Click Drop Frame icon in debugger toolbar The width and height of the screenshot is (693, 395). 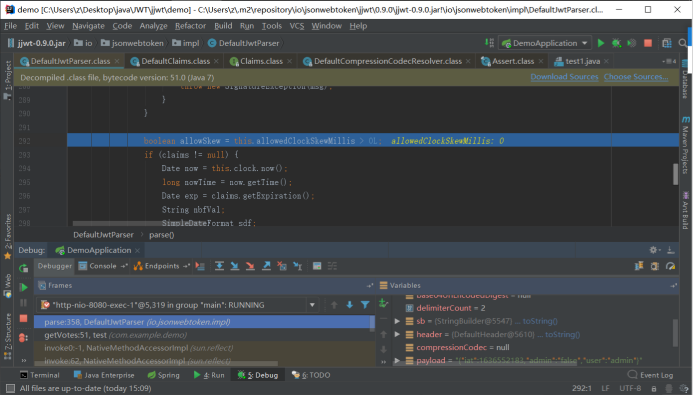click(x=282, y=266)
